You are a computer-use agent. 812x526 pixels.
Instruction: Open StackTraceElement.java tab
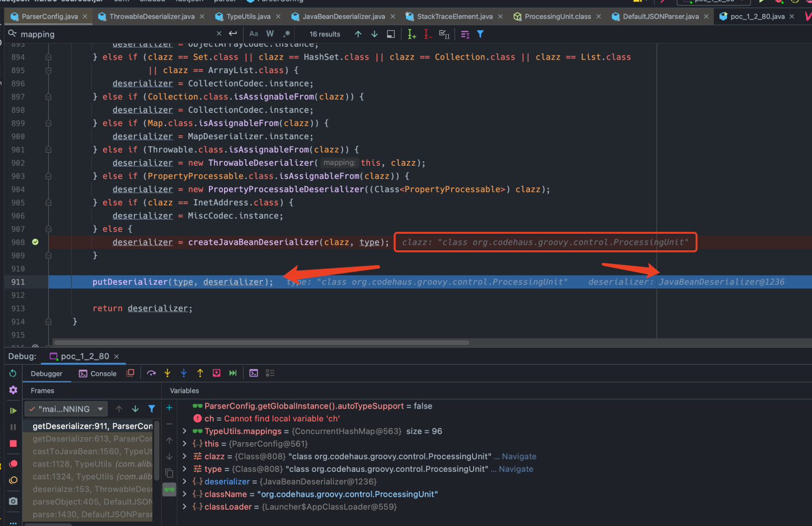(x=455, y=17)
